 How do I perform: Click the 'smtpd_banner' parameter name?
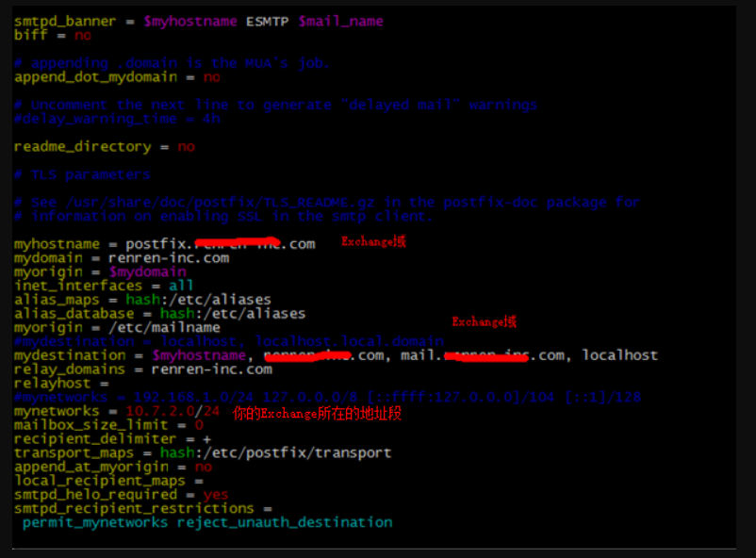(65, 23)
